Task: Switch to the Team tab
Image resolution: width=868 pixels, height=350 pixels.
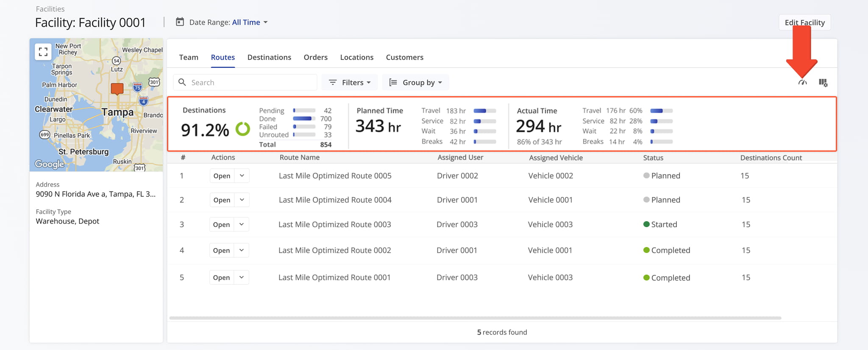Action: tap(189, 57)
